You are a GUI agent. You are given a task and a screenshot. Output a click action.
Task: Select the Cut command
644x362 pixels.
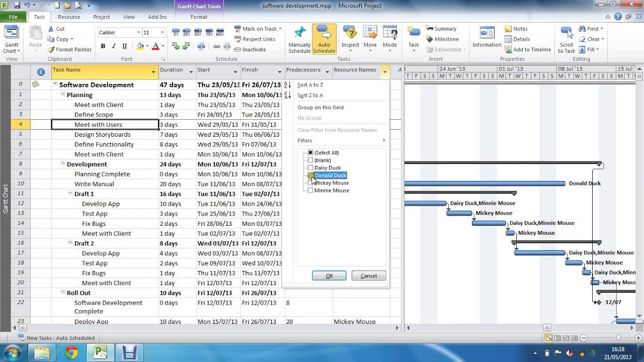coord(56,29)
